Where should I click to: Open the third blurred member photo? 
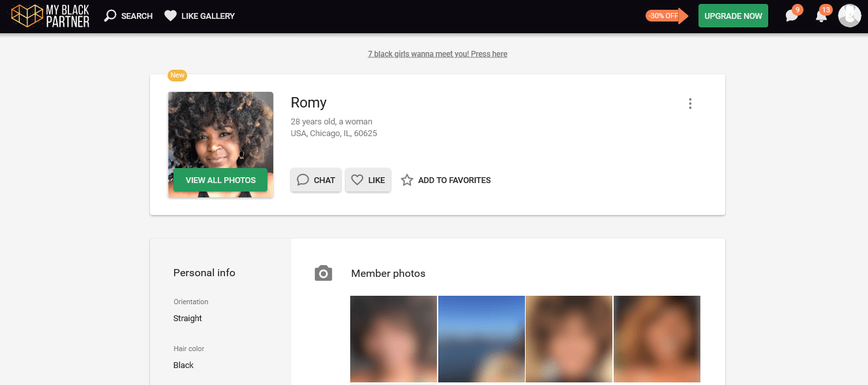click(x=569, y=339)
